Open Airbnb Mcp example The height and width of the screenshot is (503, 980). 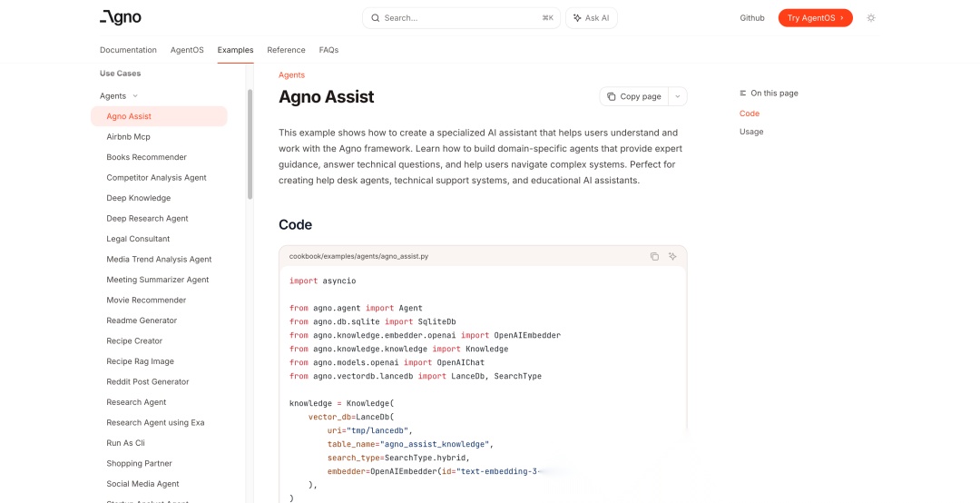point(128,136)
